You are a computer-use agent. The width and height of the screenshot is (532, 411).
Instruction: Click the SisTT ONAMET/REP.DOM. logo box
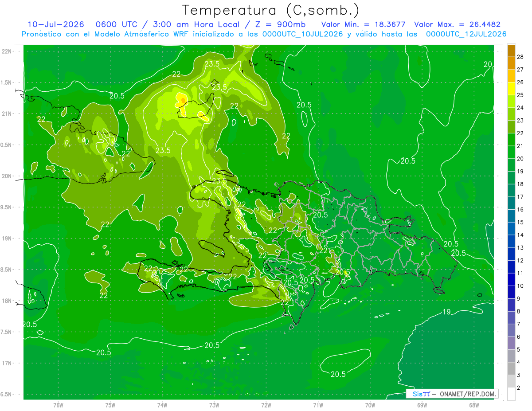pyautogui.click(x=452, y=394)
